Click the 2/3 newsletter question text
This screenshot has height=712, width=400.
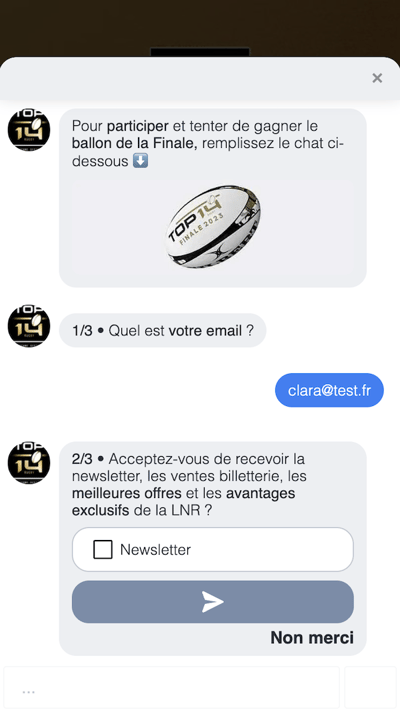(x=189, y=485)
